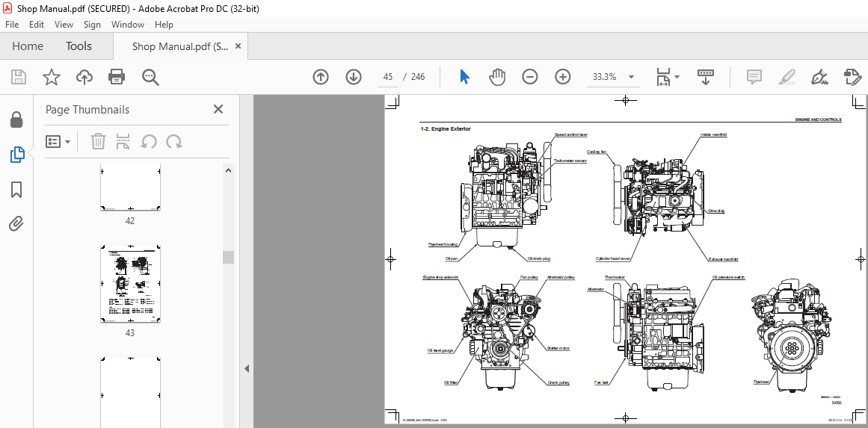Open the Edit menu

[x=37, y=25]
